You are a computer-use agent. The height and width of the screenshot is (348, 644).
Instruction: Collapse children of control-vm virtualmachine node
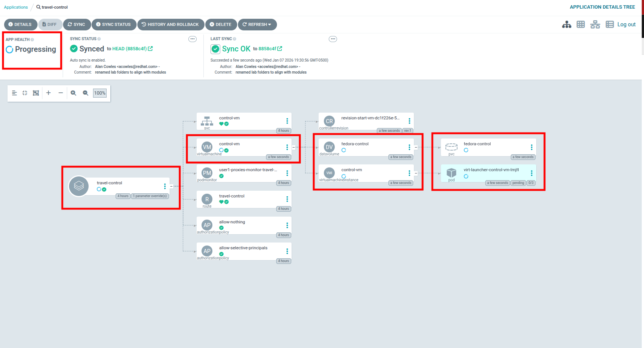coord(293,147)
